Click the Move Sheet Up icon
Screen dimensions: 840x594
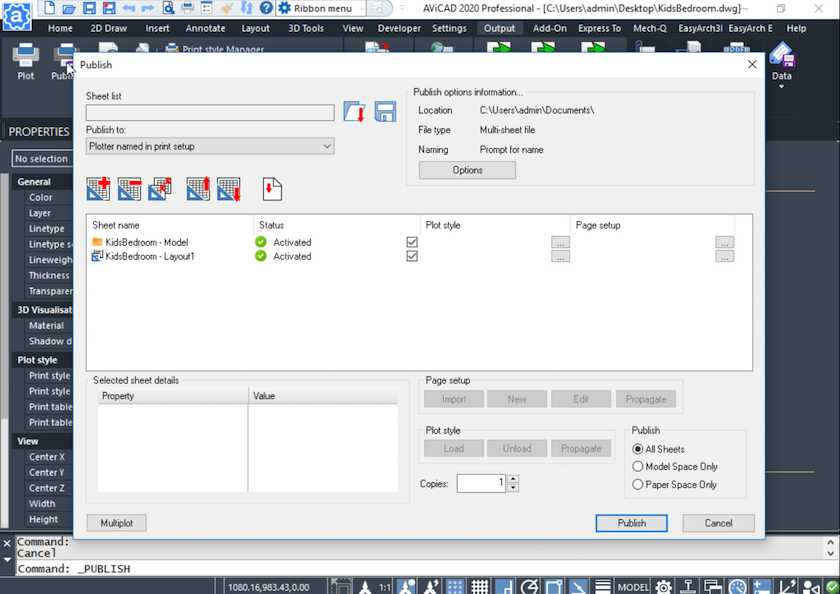198,188
